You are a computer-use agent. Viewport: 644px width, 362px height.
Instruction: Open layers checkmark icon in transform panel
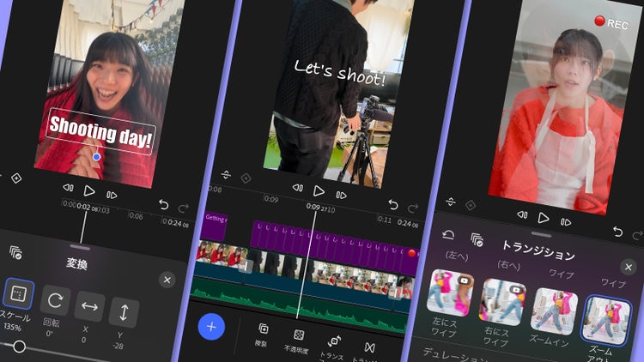pos(15,252)
